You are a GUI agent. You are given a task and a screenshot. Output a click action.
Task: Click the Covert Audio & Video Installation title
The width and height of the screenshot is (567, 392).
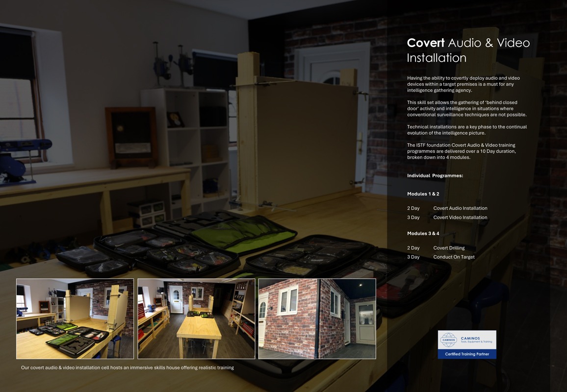click(468, 50)
